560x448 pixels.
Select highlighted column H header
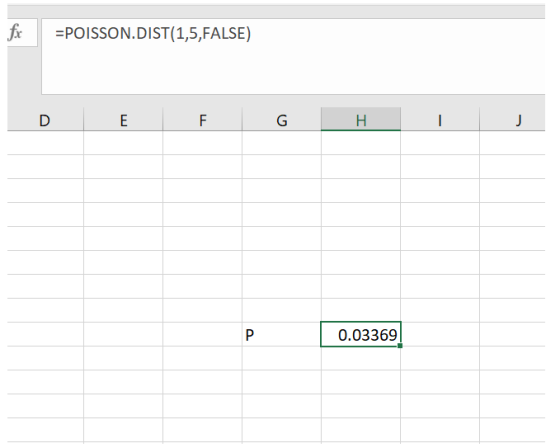pyautogui.click(x=361, y=120)
